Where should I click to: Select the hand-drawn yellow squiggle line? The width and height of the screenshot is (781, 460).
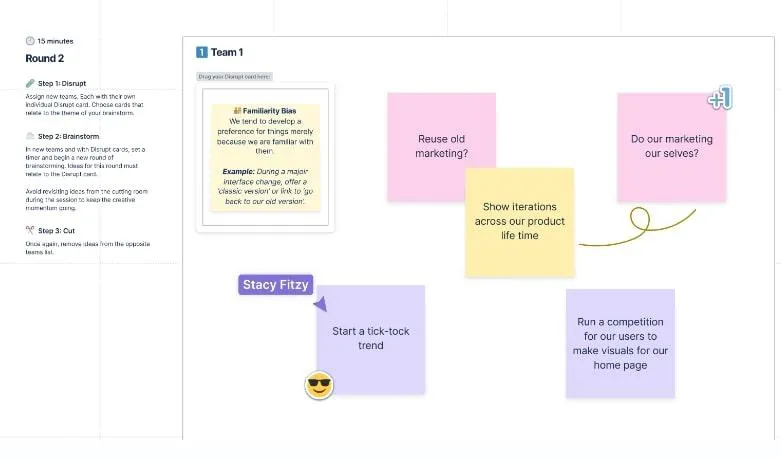[x=637, y=227]
